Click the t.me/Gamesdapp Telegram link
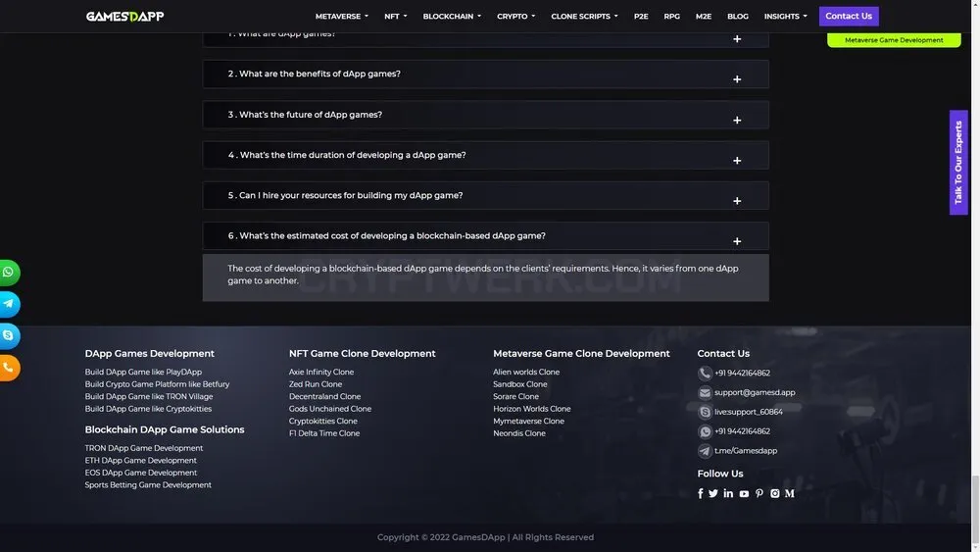Image resolution: width=980 pixels, height=552 pixels. pyautogui.click(x=746, y=451)
